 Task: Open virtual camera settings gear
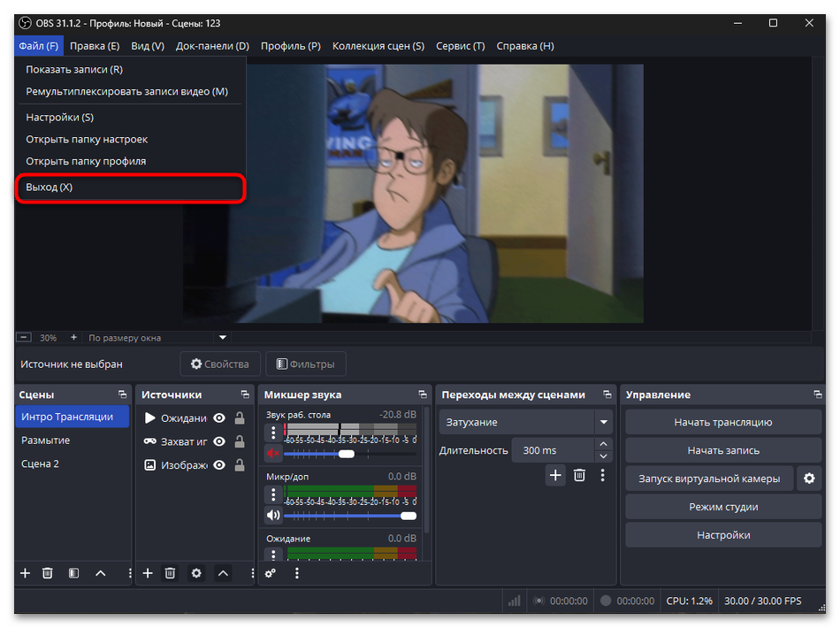click(x=809, y=479)
